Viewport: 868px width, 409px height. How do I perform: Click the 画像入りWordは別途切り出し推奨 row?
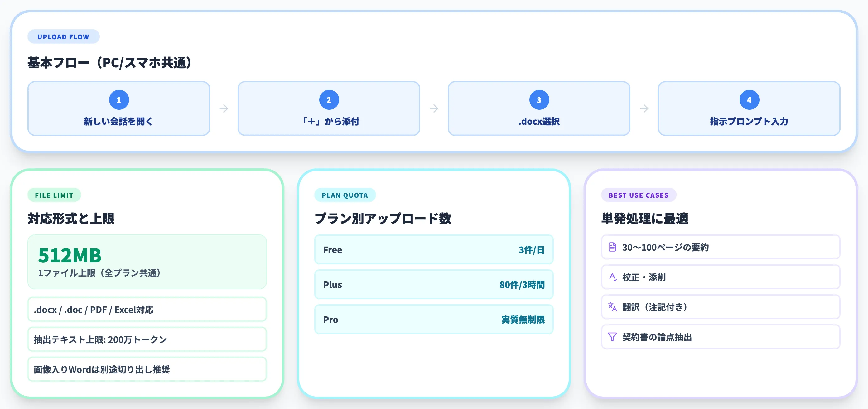coord(147,369)
